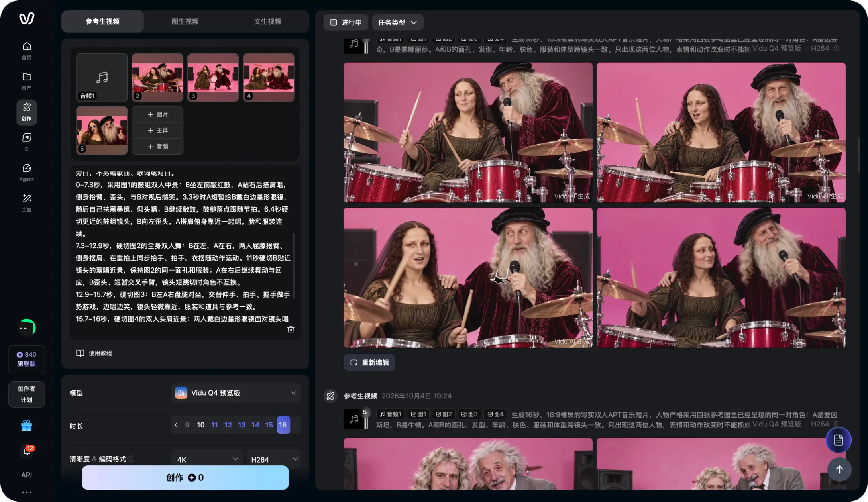Select reference thumbnail numbered 5
868x502 pixels.
(102, 130)
